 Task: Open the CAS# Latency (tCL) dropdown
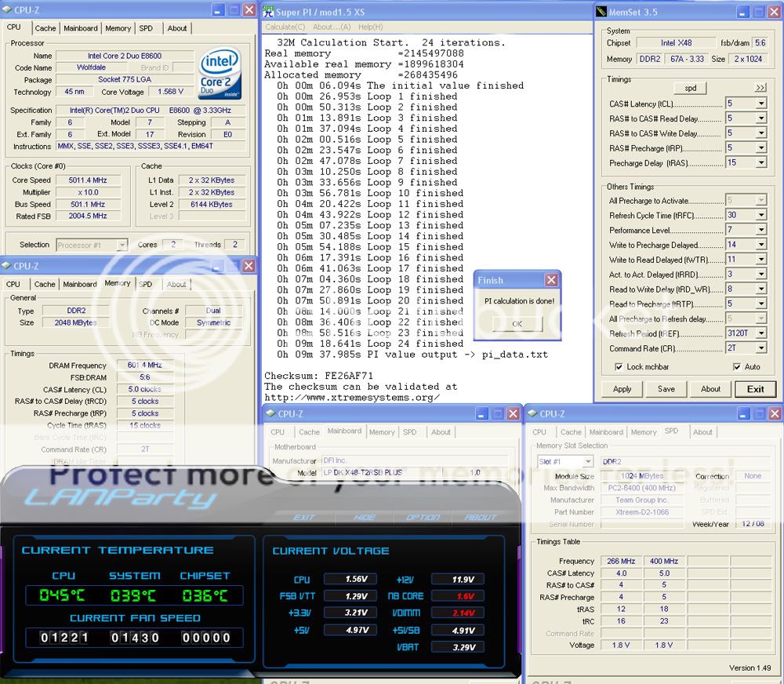click(761, 104)
